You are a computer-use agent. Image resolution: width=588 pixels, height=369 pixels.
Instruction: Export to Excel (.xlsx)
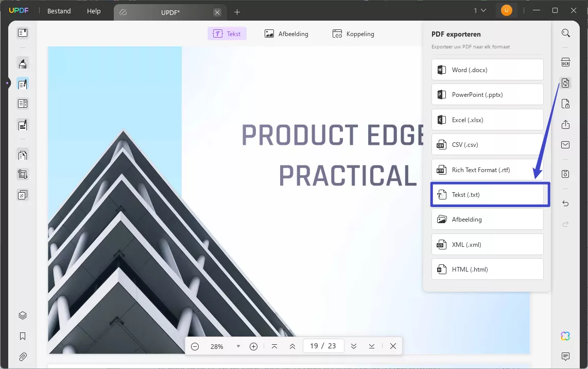(x=488, y=120)
